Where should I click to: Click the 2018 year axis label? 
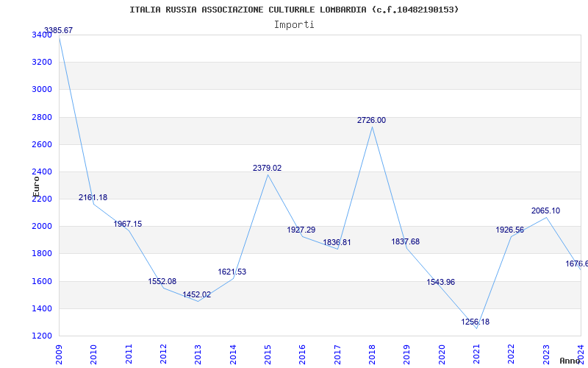pos(372,355)
